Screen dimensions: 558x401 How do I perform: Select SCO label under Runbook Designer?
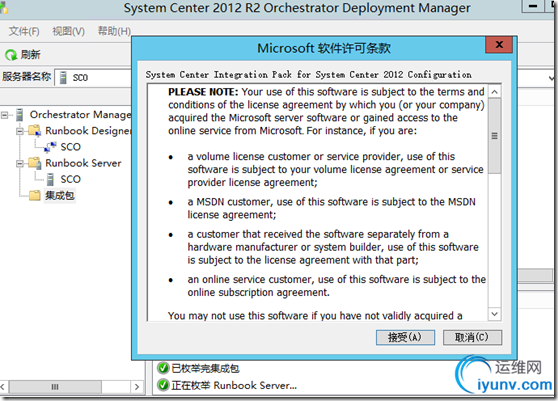pyautogui.click(x=70, y=147)
